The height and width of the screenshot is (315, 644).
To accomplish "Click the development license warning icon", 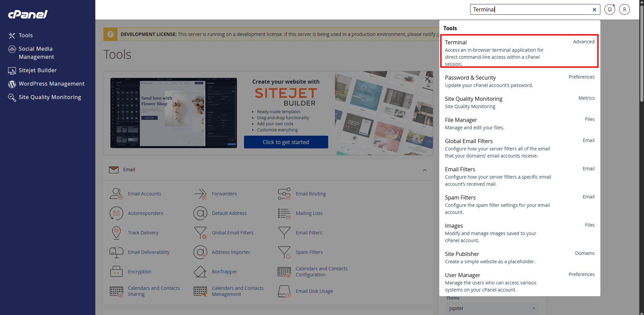I will coord(110,34).
